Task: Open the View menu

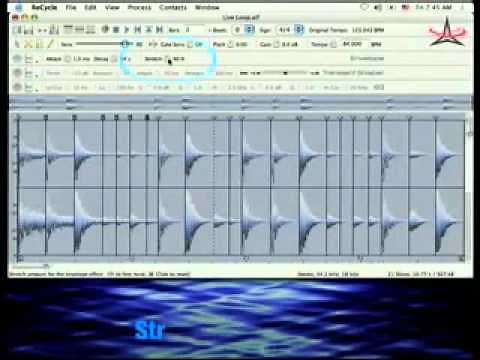Action: pyautogui.click(x=112, y=7)
